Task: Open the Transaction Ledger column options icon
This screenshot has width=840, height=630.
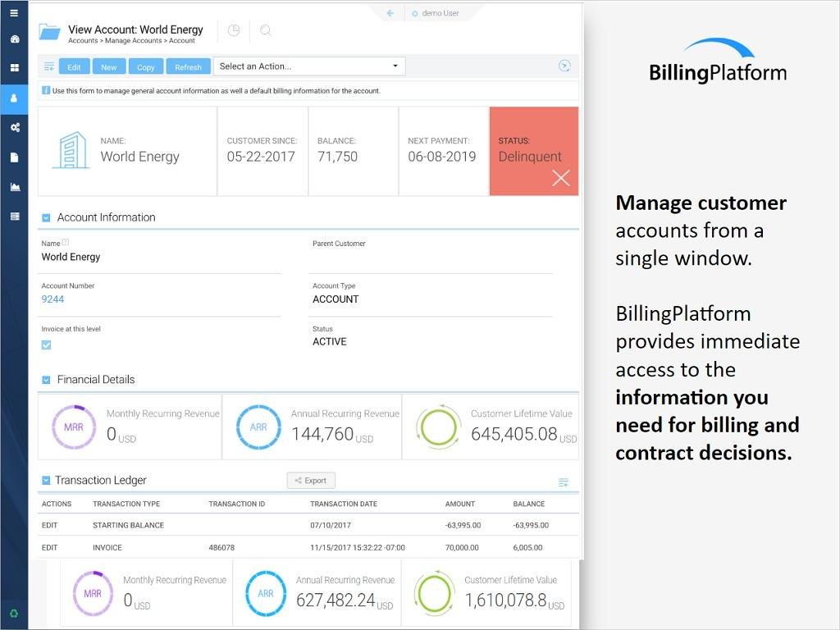Action: point(563,482)
